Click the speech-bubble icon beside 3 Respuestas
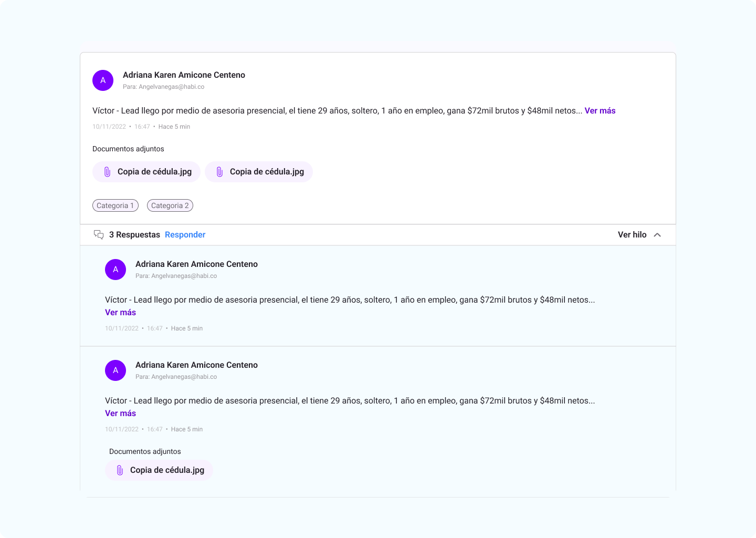The height and width of the screenshot is (538, 756). coord(99,234)
